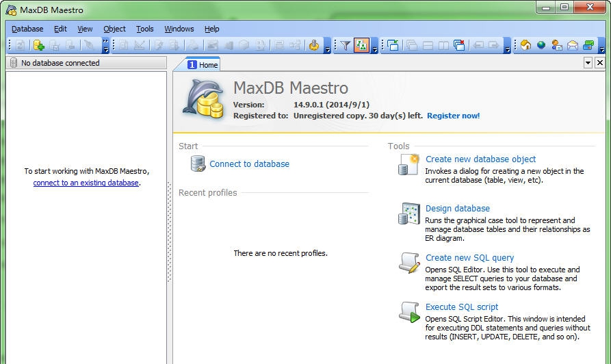
Task: Click the grayed next window arrow icon
Action: click(x=494, y=46)
